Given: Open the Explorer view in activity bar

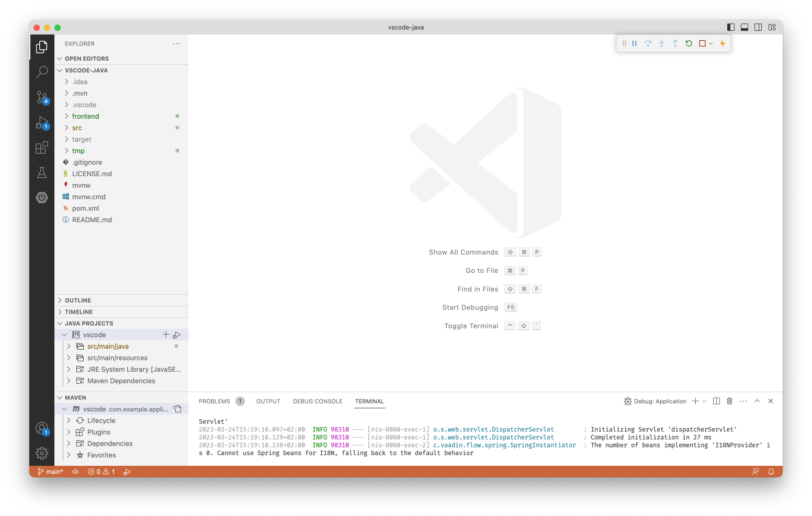Looking at the screenshot, I should [42, 47].
